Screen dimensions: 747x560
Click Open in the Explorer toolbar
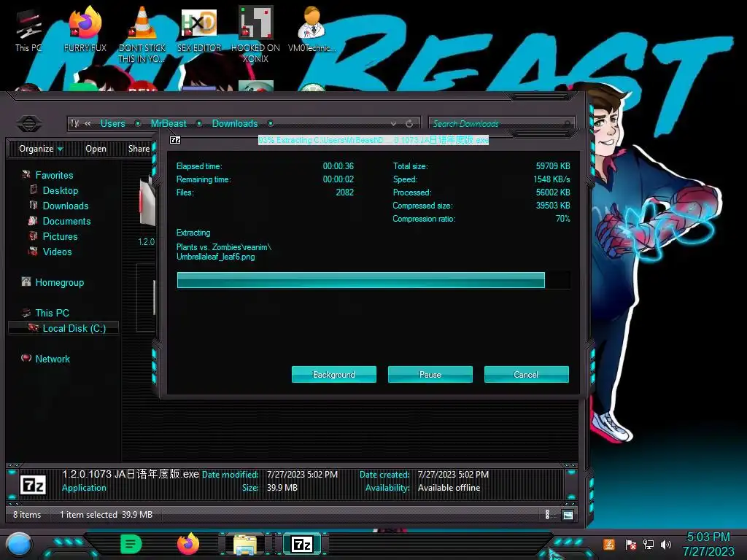click(96, 149)
